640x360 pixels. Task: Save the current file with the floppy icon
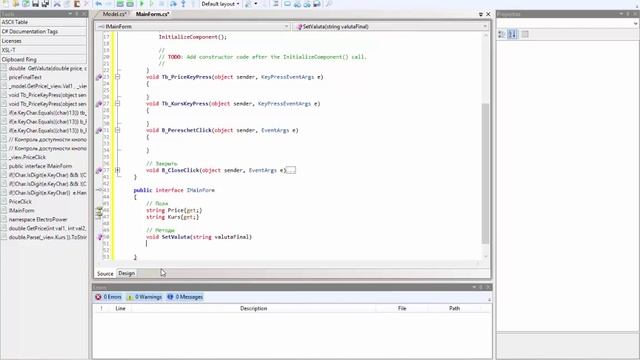click(36, 4)
